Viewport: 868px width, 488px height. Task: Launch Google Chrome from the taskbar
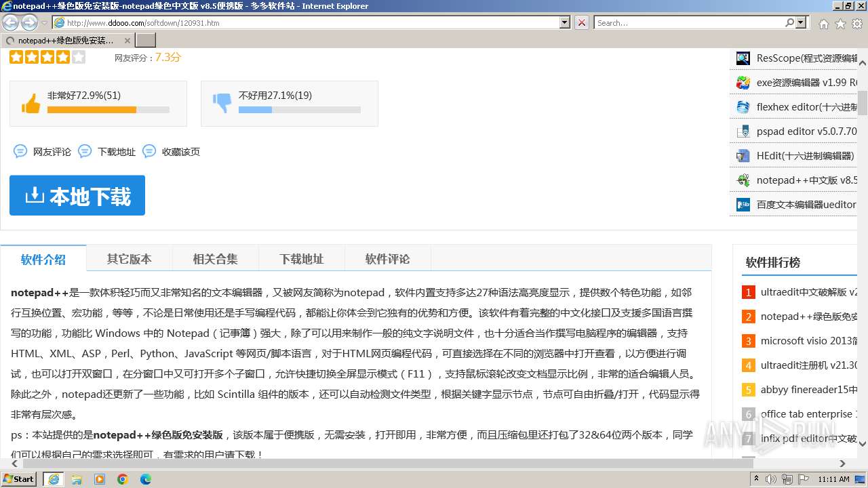click(123, 479)
